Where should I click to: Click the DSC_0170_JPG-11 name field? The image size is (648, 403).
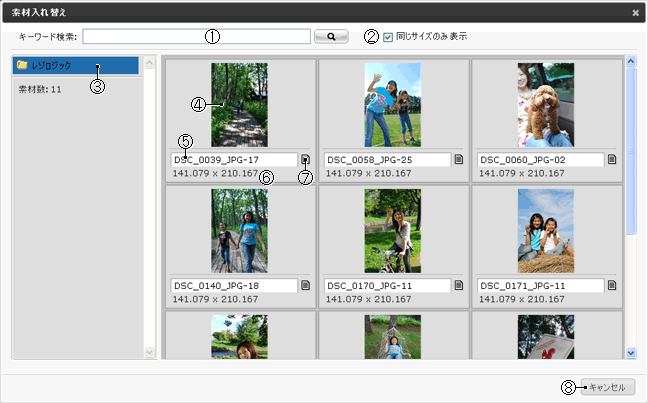coord(387,286)
